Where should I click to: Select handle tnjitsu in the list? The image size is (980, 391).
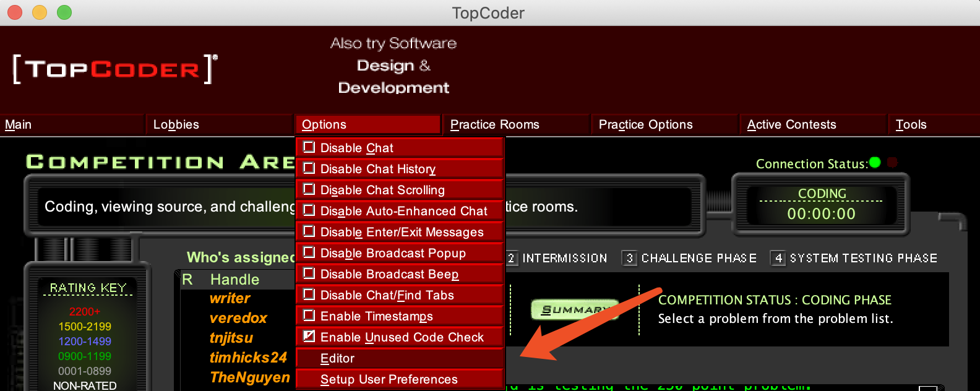point(231,338)
